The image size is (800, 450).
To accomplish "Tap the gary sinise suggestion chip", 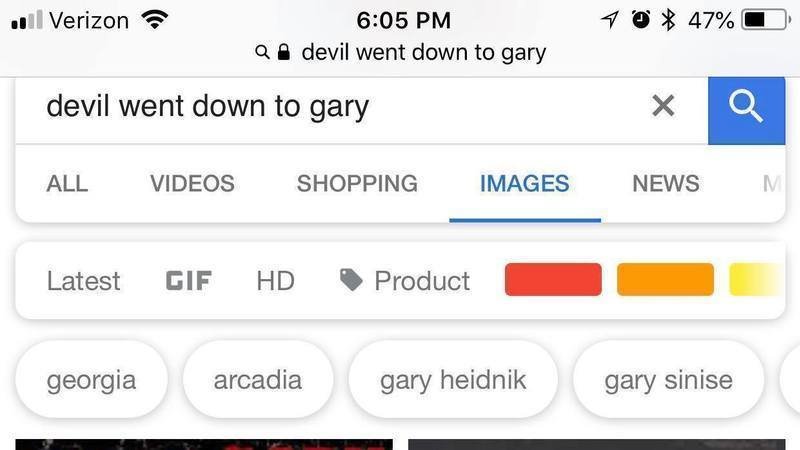I will [x=668, y=380].
